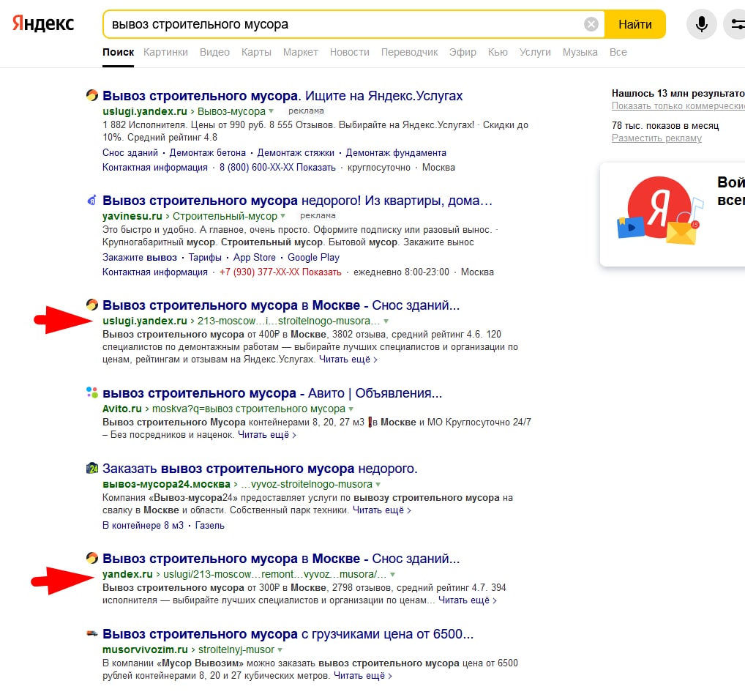Click the Avito result favicon

pyautogui.click(x=92, y=392)
